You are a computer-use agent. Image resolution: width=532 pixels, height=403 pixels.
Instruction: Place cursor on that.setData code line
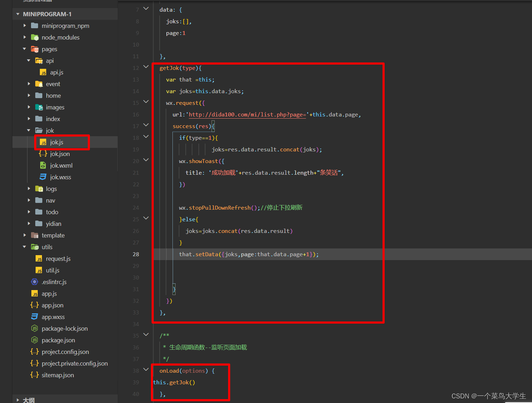(x=249, y=254)
